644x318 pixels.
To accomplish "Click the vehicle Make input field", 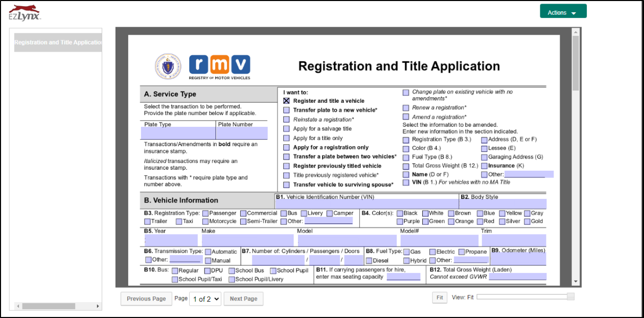I will (x=247, y=240).
